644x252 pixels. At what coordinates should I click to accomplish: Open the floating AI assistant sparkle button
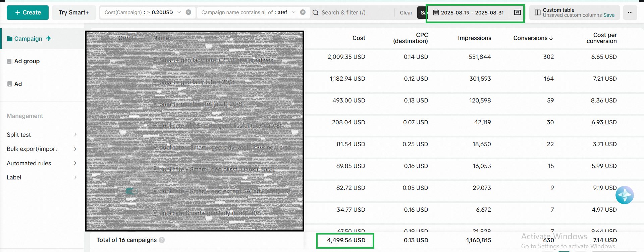(x=625, y=195)
